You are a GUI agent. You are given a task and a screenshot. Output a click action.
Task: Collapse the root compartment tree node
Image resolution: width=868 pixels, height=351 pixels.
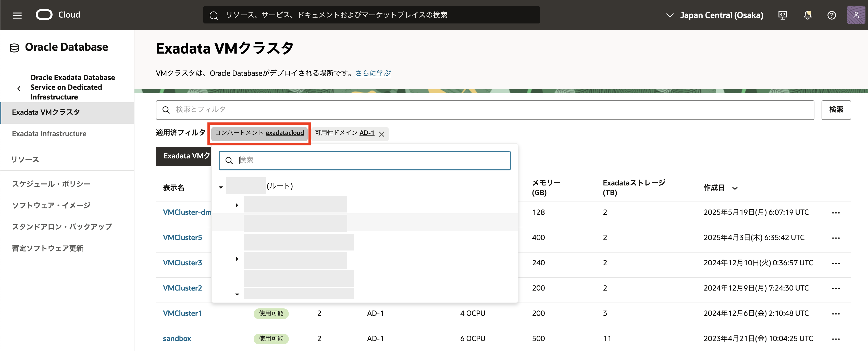(221, 187)
